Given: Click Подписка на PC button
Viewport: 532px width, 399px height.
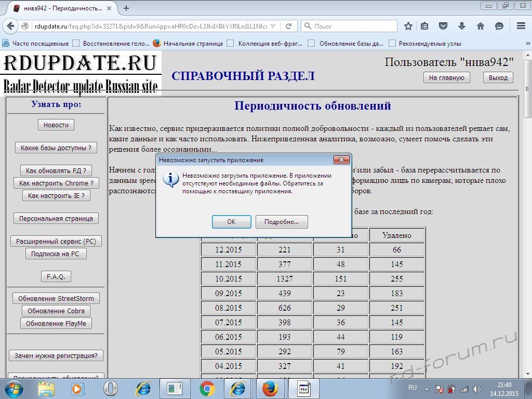Looking at the screenshot, I should (56, 254).
